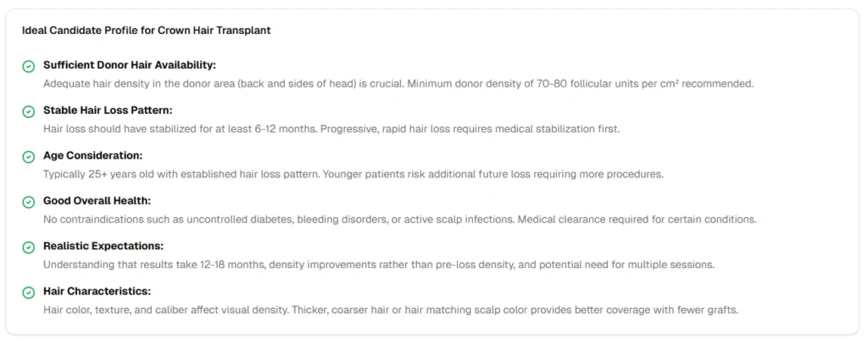Screen dimensions: 868x342
Task: Select the check icon beside Hair Characteristics
Action: [28, 293]
